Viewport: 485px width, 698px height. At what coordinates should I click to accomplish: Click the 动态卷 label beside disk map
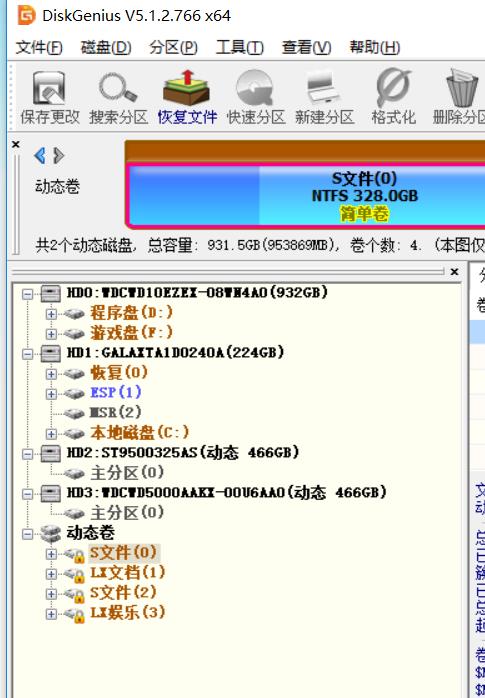[57, 186]
